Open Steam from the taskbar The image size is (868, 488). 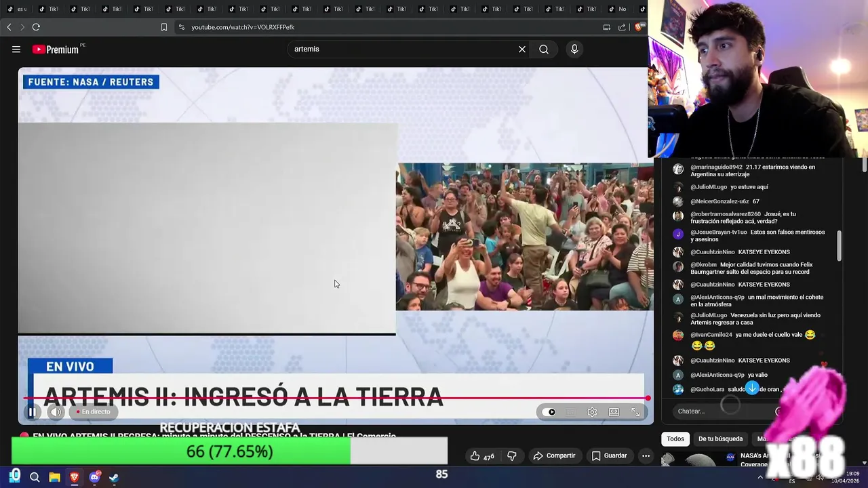tap(114, 477)
